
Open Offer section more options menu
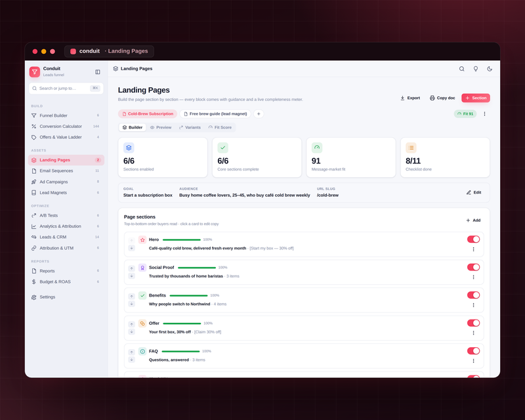click(473, 333)
